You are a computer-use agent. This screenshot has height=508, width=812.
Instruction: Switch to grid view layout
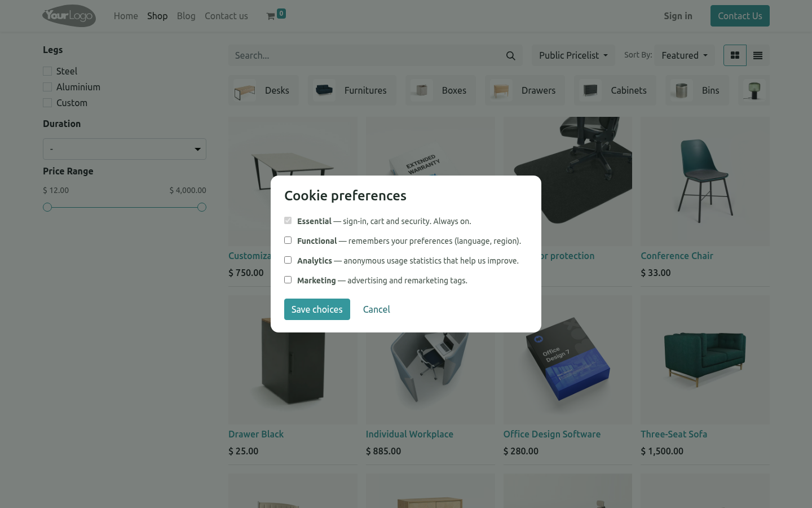pyautogui.click(x=735, y=55)
